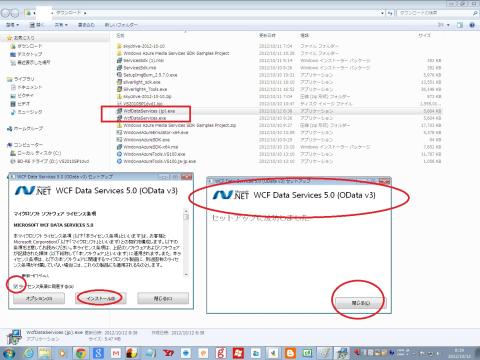Select Documents library in the navigation pane

(x=26, y=87)
